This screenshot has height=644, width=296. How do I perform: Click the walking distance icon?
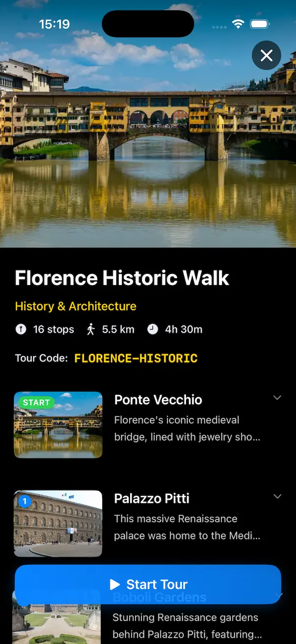coord(91,329)
